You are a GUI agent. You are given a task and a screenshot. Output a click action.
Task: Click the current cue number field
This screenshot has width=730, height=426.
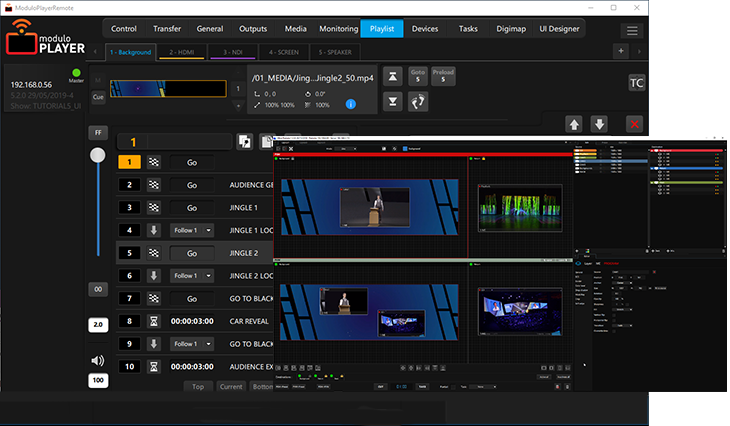click(x=174, y=142)
